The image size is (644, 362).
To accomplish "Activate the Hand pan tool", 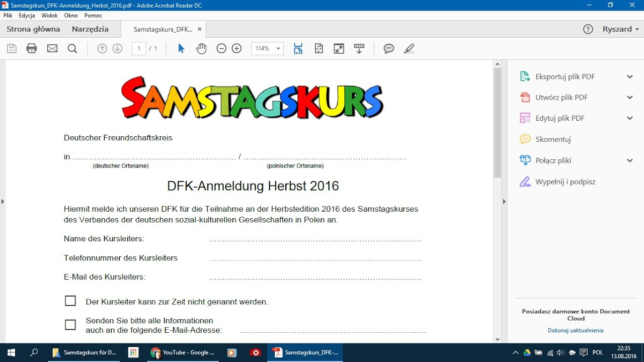I will (x=201, y=49).
